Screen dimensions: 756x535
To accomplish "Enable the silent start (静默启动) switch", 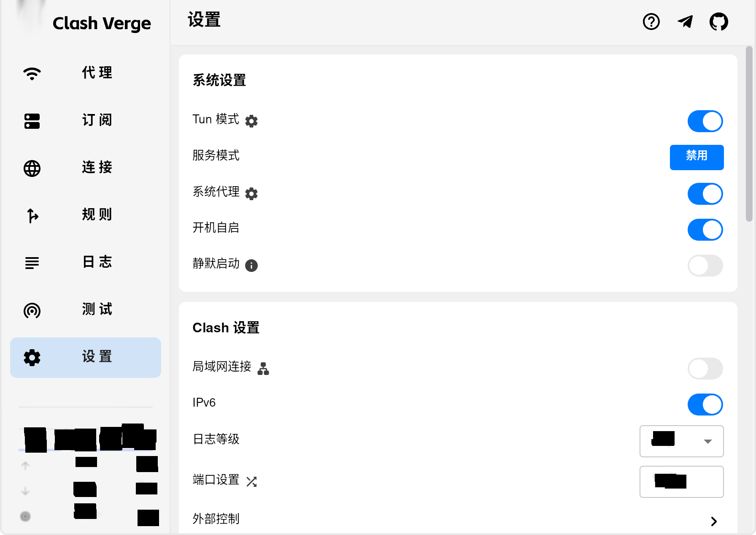I will [705, 266].
